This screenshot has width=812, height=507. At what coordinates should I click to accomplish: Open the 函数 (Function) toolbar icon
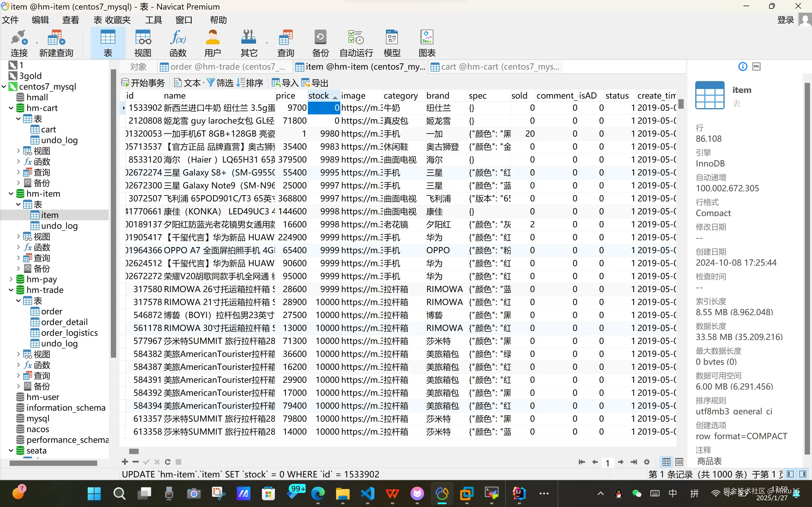point(178,43)
